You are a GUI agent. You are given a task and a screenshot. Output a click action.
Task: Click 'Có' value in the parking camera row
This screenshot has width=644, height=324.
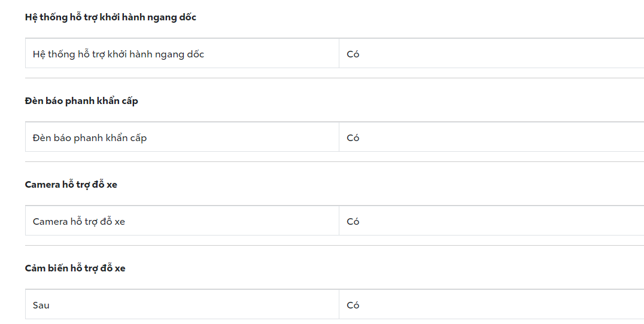point(353,222)
